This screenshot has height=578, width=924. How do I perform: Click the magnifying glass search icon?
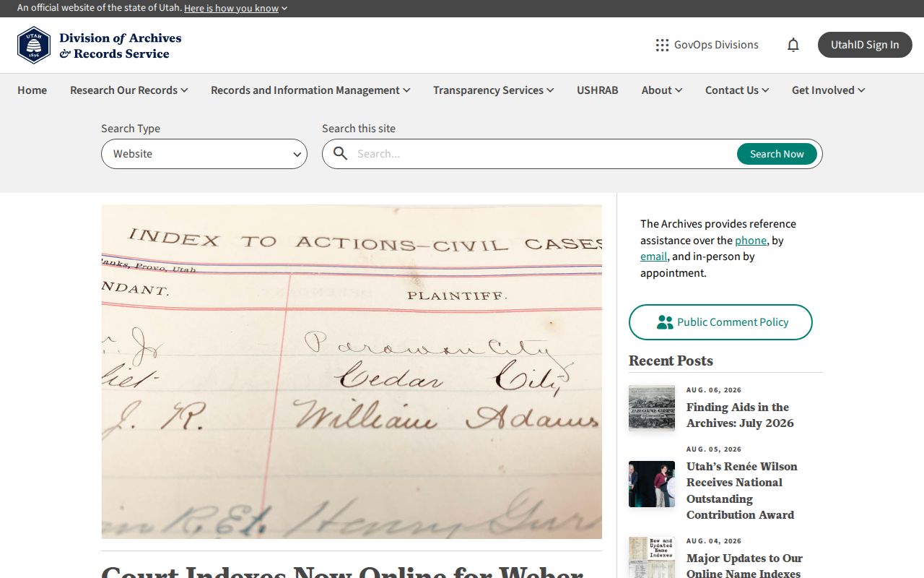click(341, 154)
